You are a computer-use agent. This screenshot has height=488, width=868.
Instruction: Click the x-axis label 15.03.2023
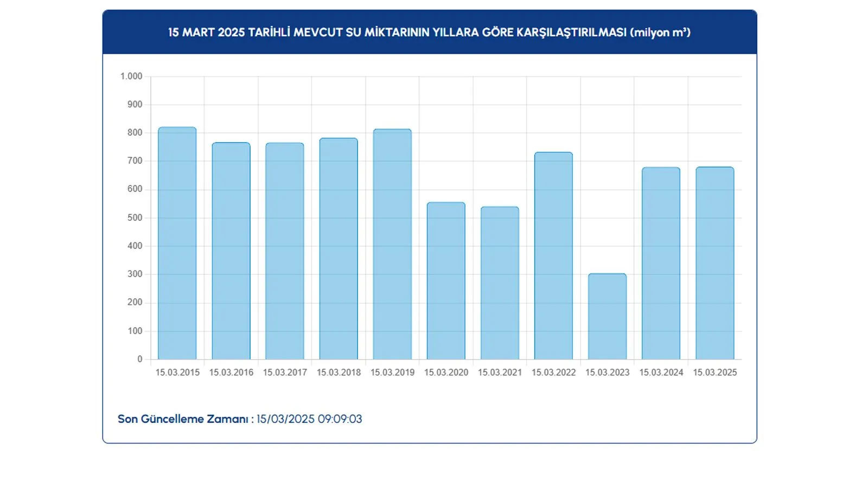607,373
